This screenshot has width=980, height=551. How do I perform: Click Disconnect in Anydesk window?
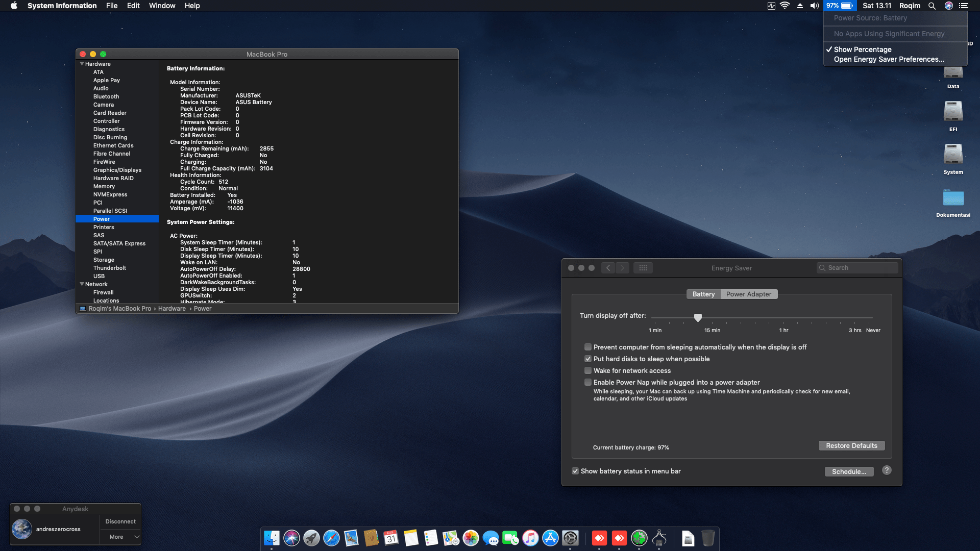tap(120, 521)
